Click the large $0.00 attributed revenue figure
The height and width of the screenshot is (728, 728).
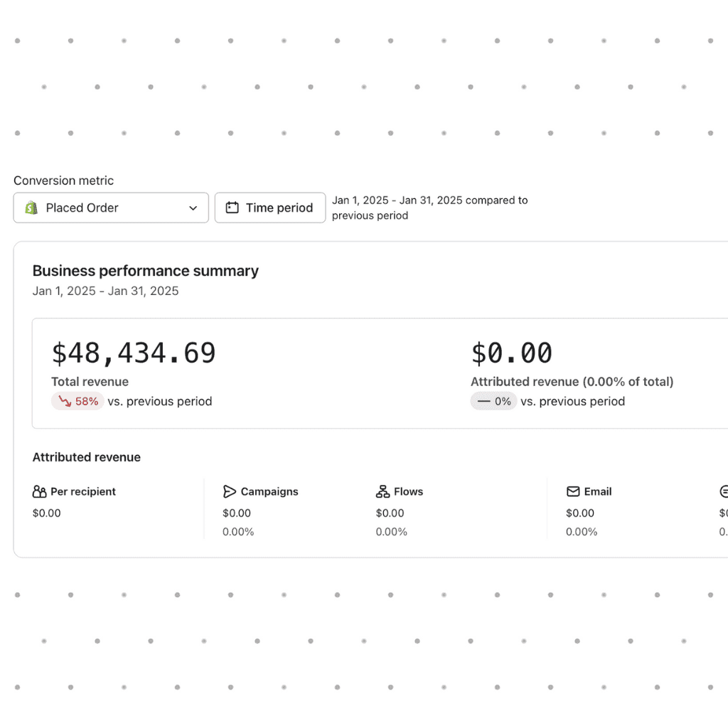coord(511,353)
